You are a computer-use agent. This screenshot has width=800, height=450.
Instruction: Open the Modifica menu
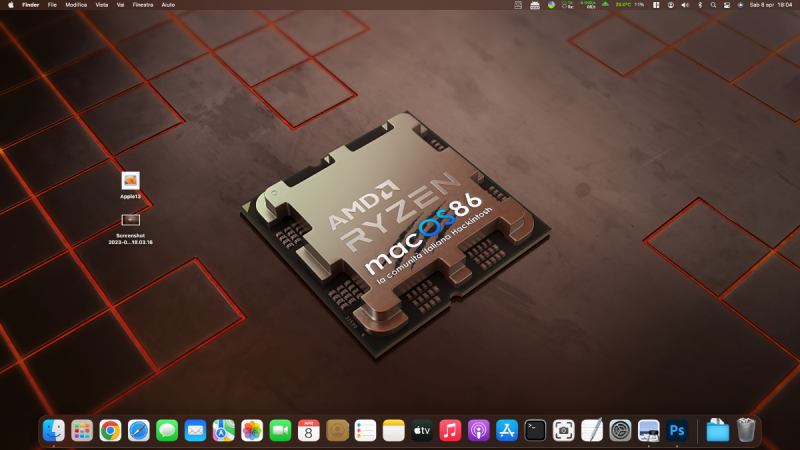(x=76, y=5)
